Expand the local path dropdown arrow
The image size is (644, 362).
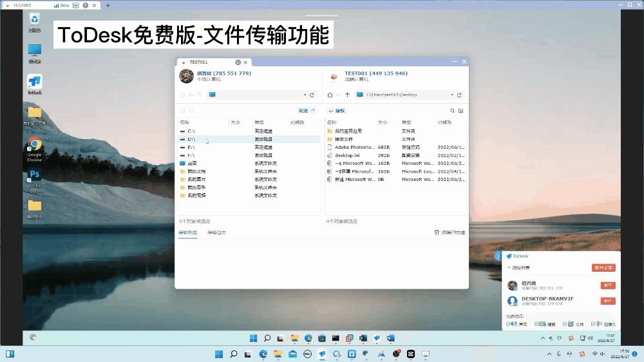click(305, 95)
